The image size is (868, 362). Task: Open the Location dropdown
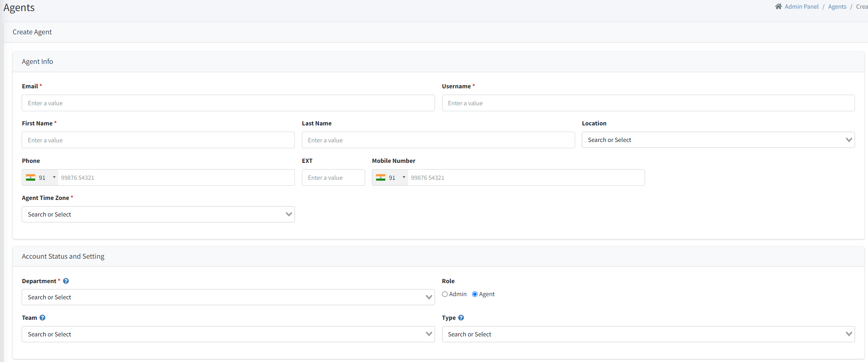(718, 140)
